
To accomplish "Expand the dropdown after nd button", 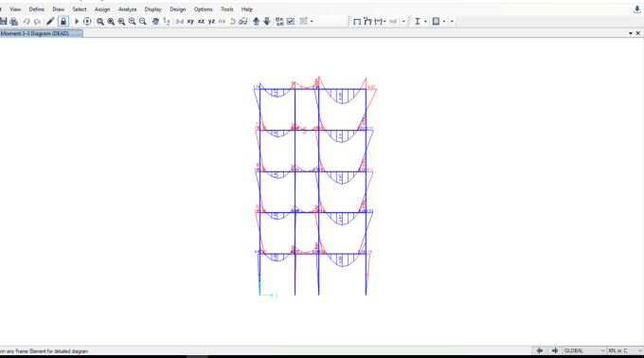I will pos(403,22).
